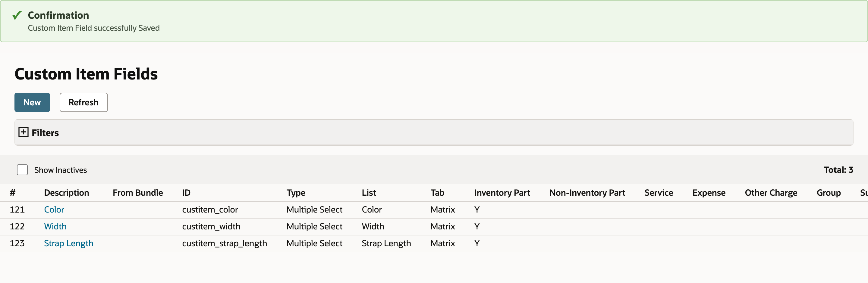Select the custitem_strap_length ID cell
The image size is (868, 283).
(225, 243)
